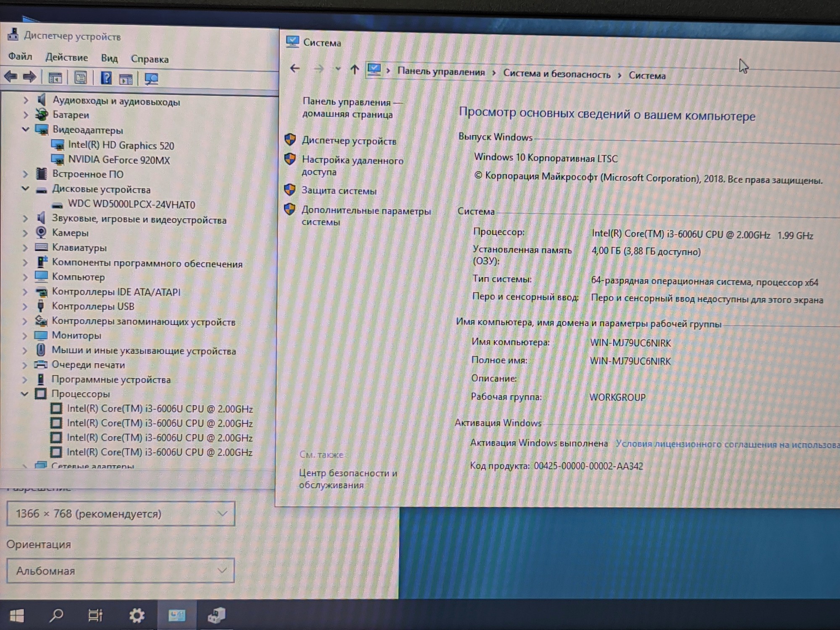
Task: Click the Up arrow in the Система window
Action: click(x=354, y=69)
